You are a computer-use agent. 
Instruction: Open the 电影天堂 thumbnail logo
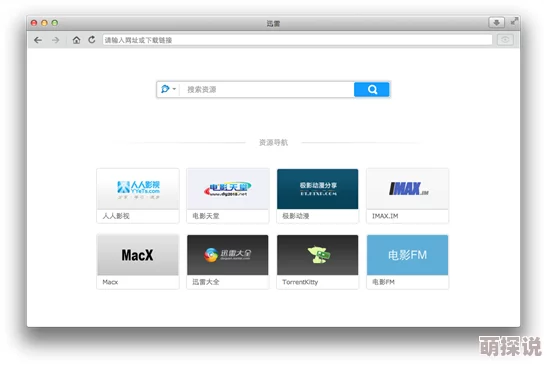pos(228,189)
